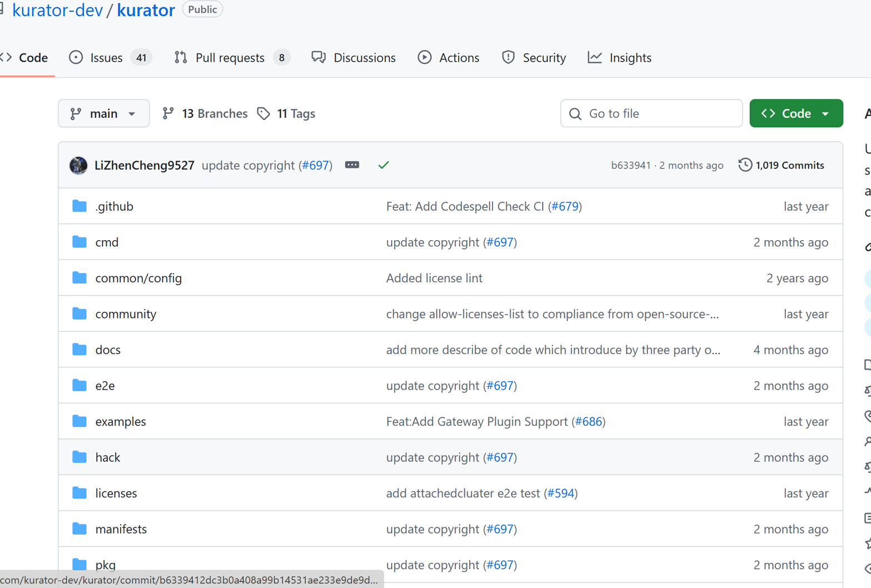This screenshot has height=588, width=871.
Task: Click the Discussions speech bubble icon
Action: pyautogui.click(x=318, y=57)
